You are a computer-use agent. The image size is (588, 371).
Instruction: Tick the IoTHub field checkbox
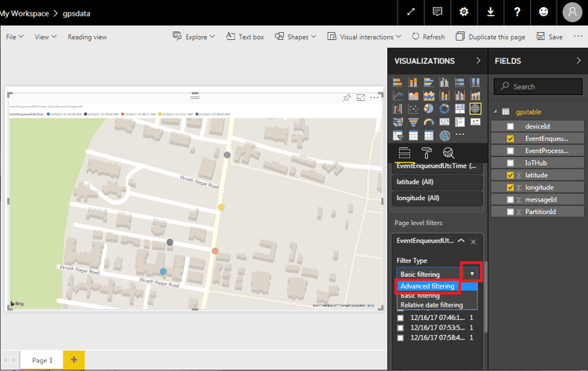pos(510,163)
